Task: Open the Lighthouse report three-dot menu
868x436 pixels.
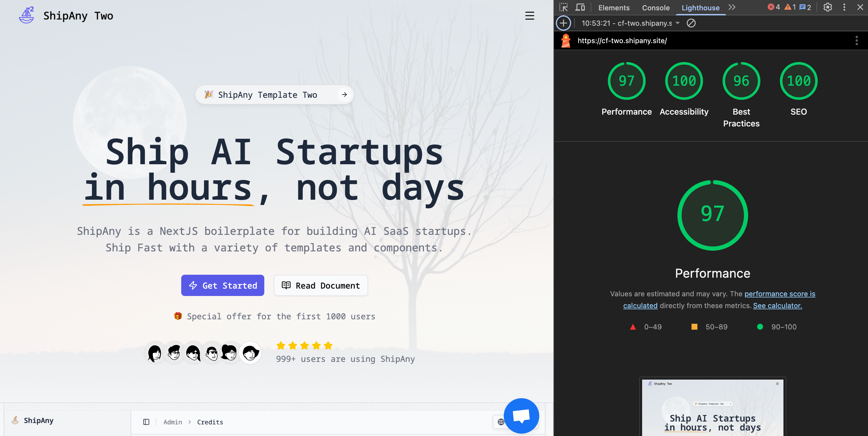Action: tap(856, 41)
